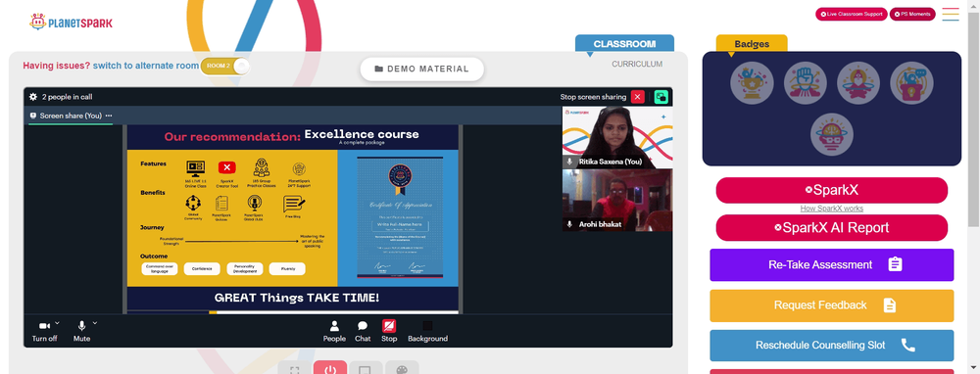The image size is (980, 374).
Task: Open SparkX
Action: point(831,190)
